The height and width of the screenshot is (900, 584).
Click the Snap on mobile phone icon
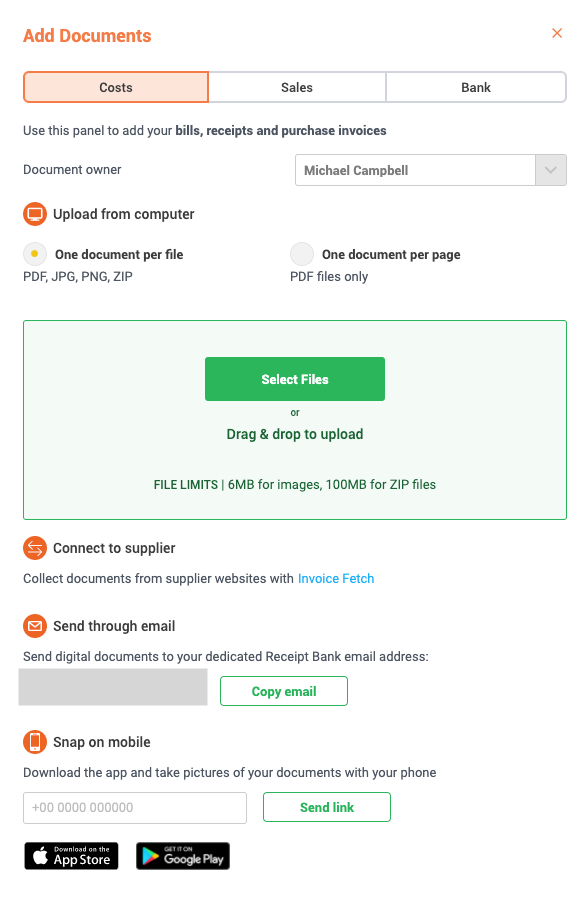click(35, 742)
